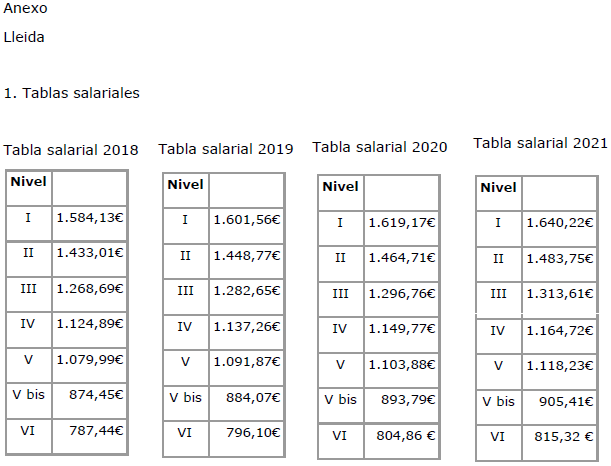Click the 1.164,72€ salary cell
Screen dimensions: 611x466
[560, 330]
